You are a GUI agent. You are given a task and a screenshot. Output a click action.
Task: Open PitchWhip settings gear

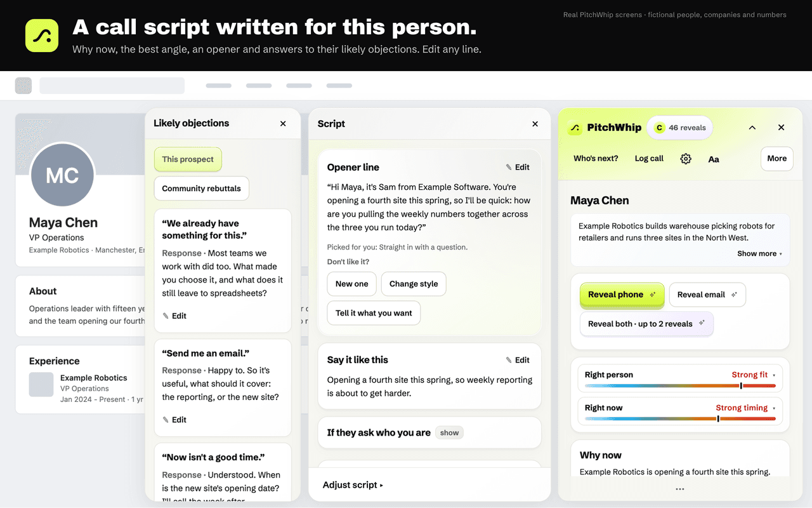686,159
